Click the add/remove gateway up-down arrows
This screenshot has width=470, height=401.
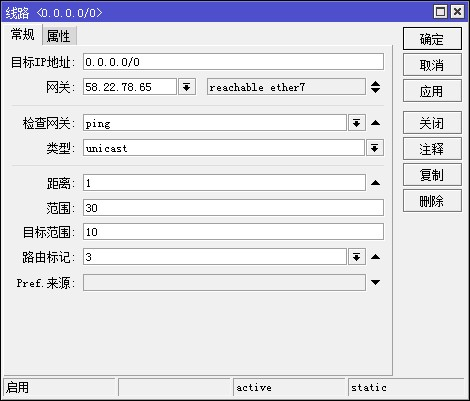point(375,87)
